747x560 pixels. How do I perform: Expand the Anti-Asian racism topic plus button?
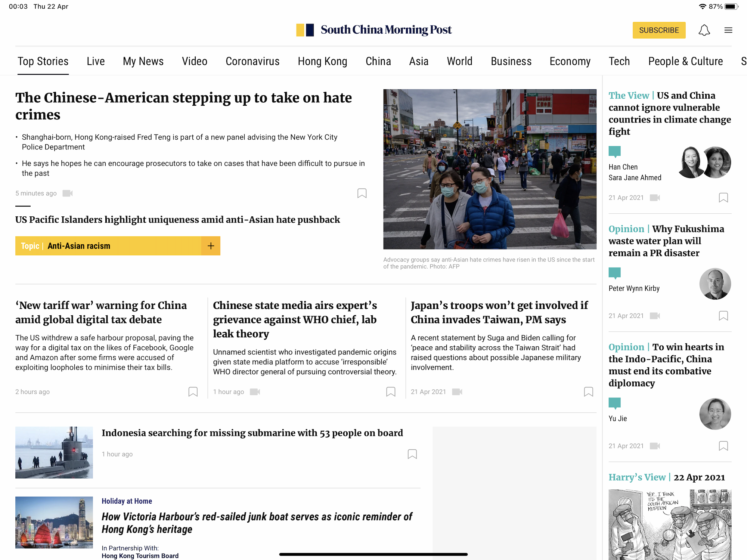click(x=211, y=246)
